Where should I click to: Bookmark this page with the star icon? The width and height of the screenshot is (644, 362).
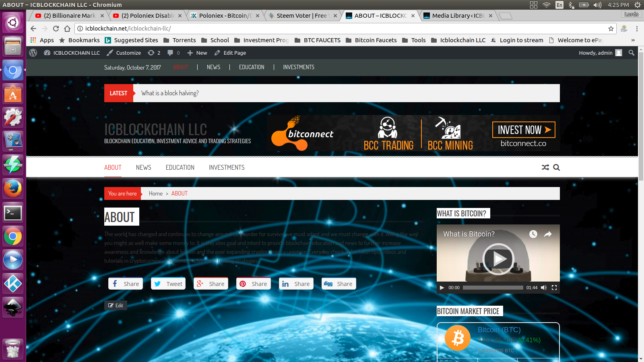tap(611, 29)
